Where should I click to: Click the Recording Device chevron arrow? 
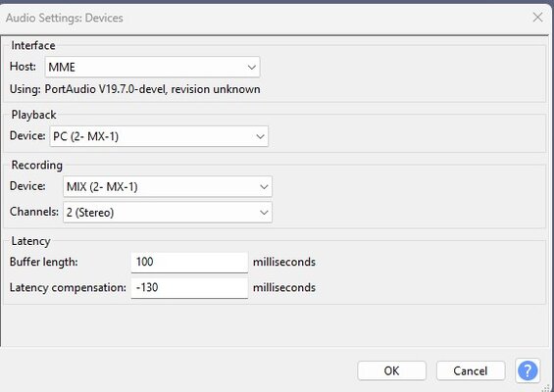pos(264,187)
